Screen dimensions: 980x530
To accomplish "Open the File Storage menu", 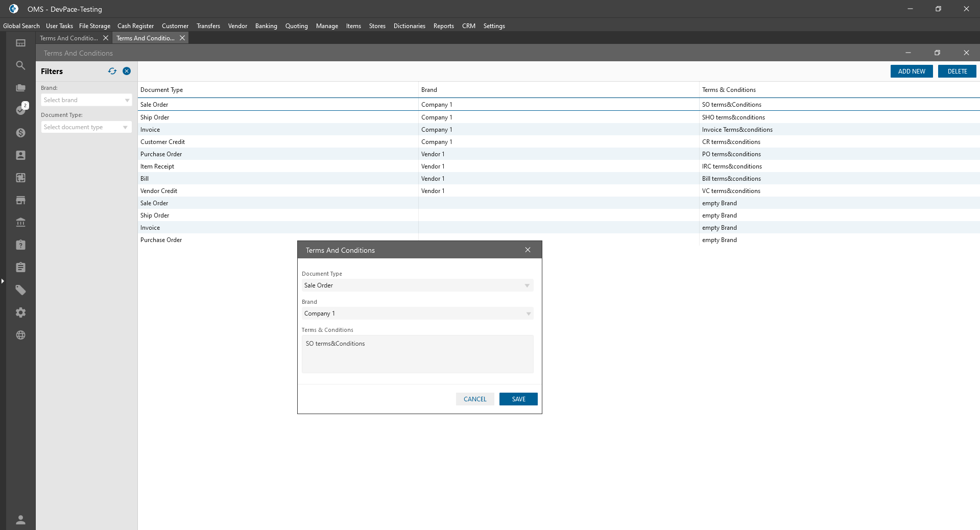I will tap(94, 26).
